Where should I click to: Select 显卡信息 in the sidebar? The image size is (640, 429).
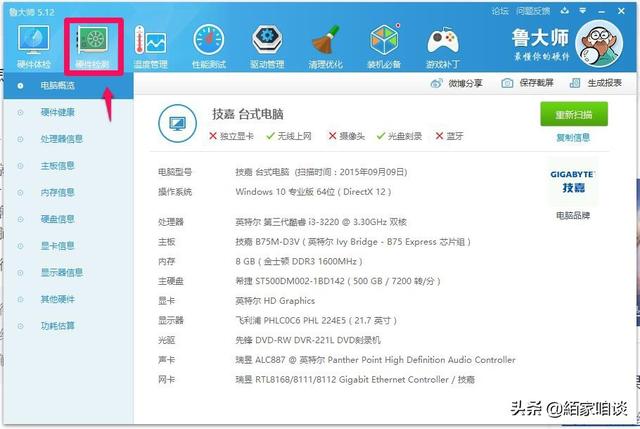[x=69, y=246]
